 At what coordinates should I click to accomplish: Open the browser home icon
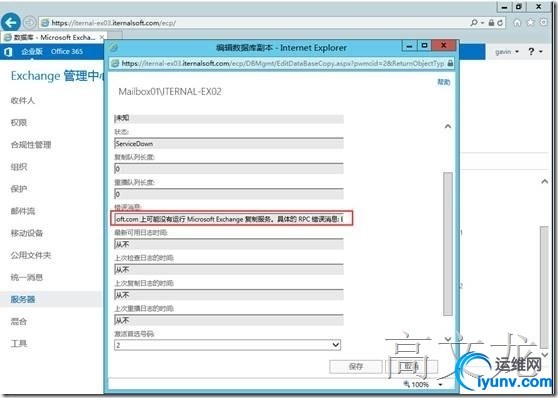(x=517, y=22)
